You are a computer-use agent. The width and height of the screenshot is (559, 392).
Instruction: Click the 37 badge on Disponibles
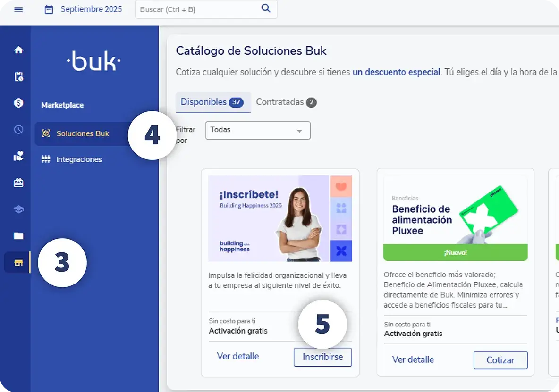coord(236,102)
